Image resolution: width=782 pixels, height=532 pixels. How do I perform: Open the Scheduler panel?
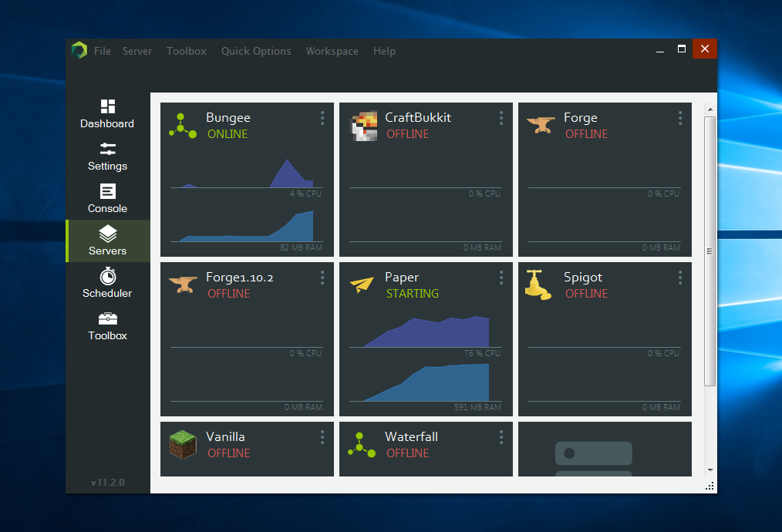point(107,284)
